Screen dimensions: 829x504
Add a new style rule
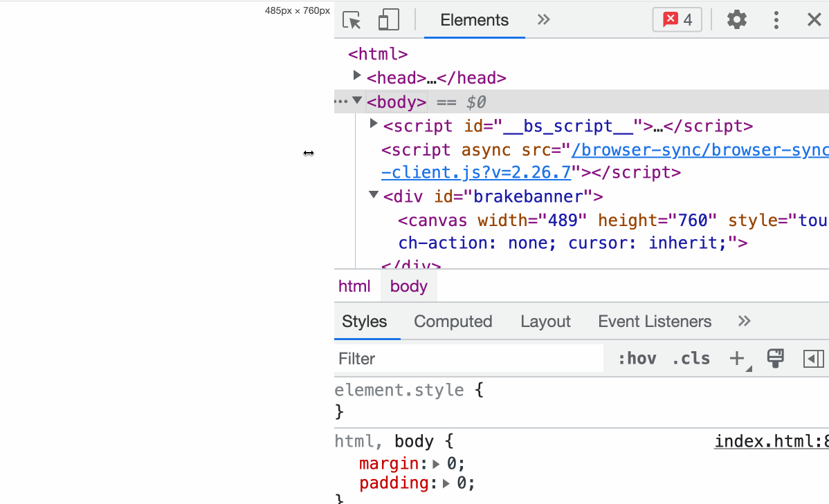click(736, 359)
